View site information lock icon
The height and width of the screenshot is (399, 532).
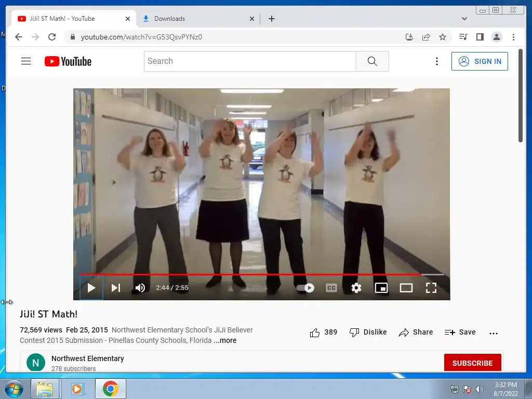click(x=72, y=37)
